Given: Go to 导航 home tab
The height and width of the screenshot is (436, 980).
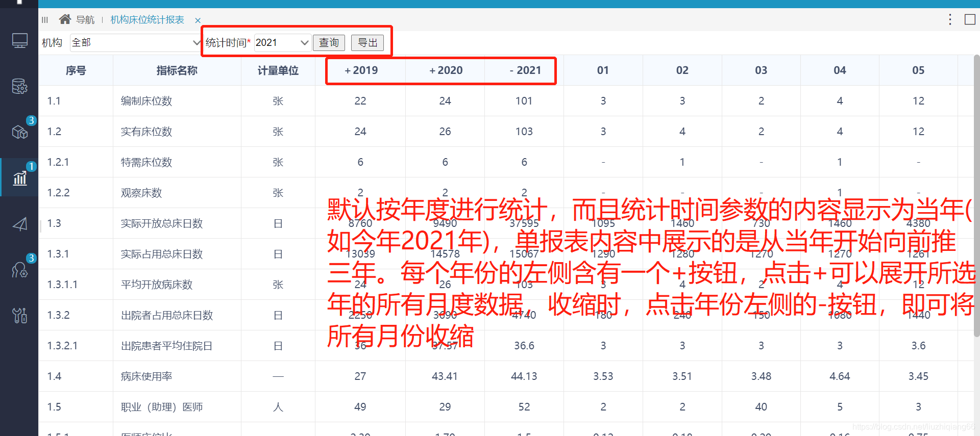Looking at the screenshot, I should coord(85,19).
